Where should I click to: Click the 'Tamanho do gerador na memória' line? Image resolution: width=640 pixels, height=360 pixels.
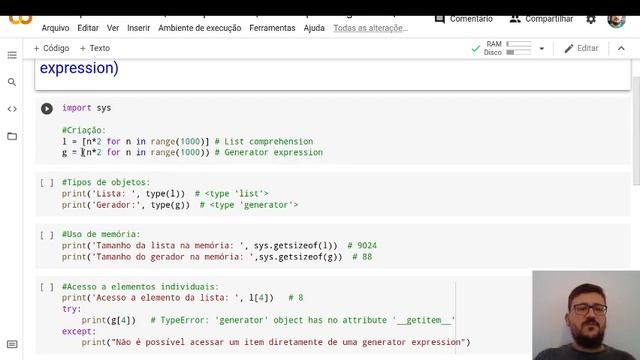[217, 257]
